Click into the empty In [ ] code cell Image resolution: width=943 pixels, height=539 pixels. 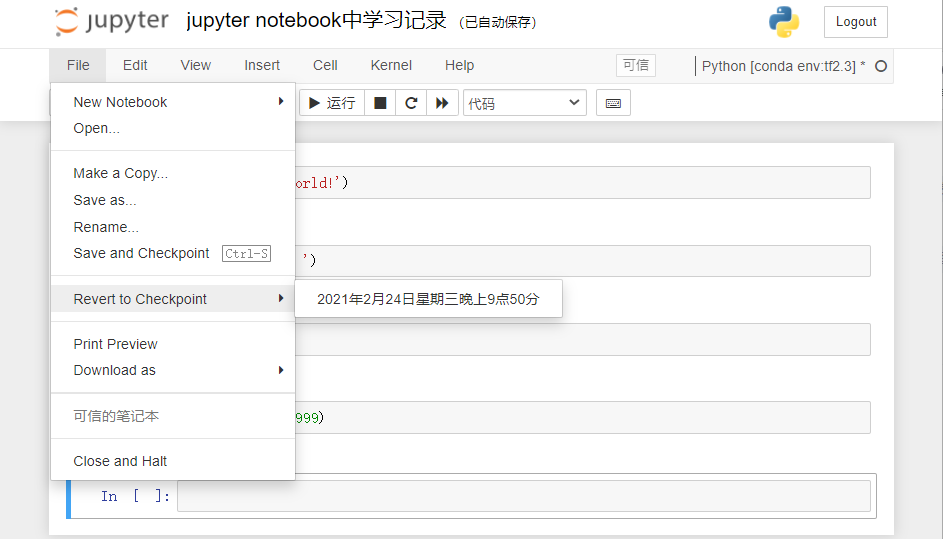(x=524, y=496)
